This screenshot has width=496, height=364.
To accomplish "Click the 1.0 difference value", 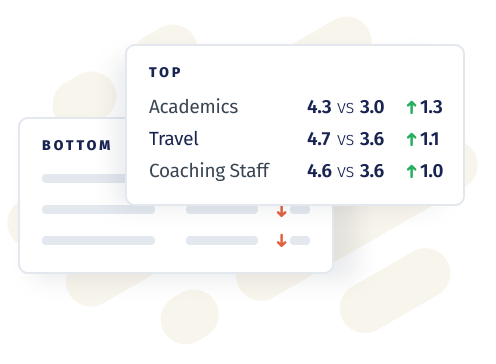I will click(x=431, y=171).
